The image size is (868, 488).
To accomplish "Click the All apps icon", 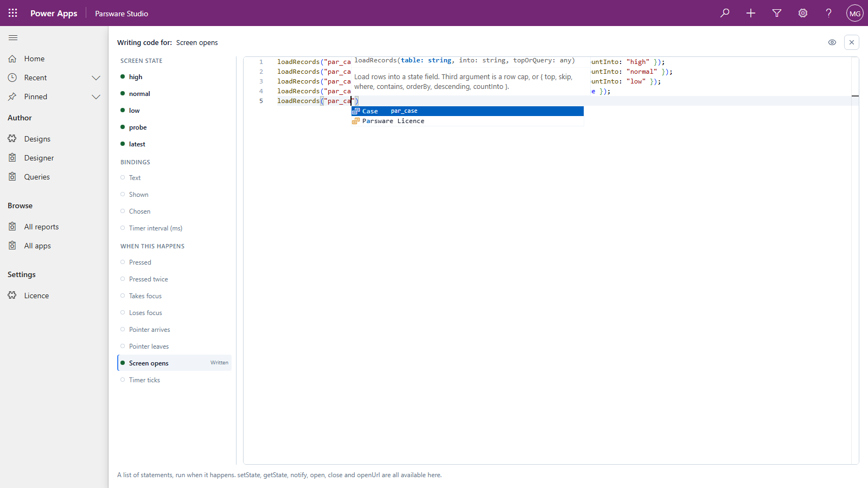I will [12, 246].
